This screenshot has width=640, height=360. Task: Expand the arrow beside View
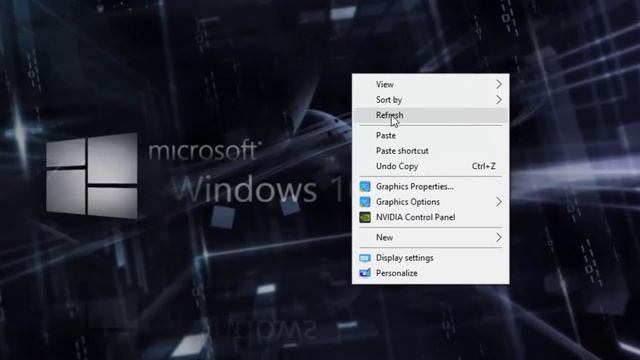[x=499, y=84]
